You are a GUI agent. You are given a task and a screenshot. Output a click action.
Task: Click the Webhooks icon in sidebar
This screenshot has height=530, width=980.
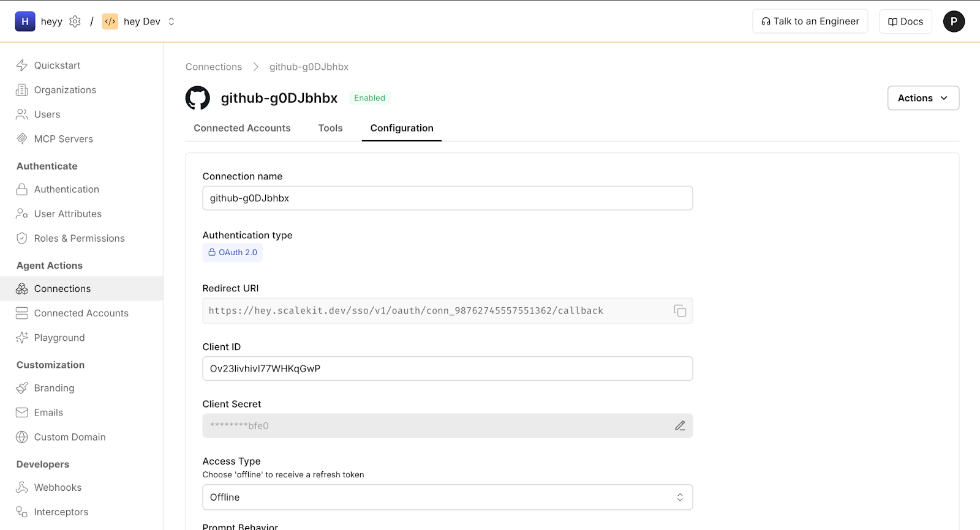pyautogui.click(x=22, y=487)
